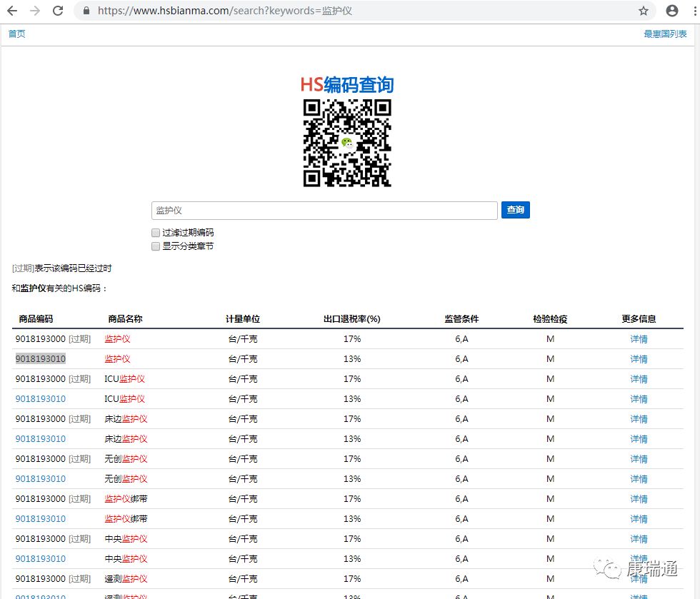Click the 6,A condition in first 监护仪 row
The image size is (700, 599).
461,339
